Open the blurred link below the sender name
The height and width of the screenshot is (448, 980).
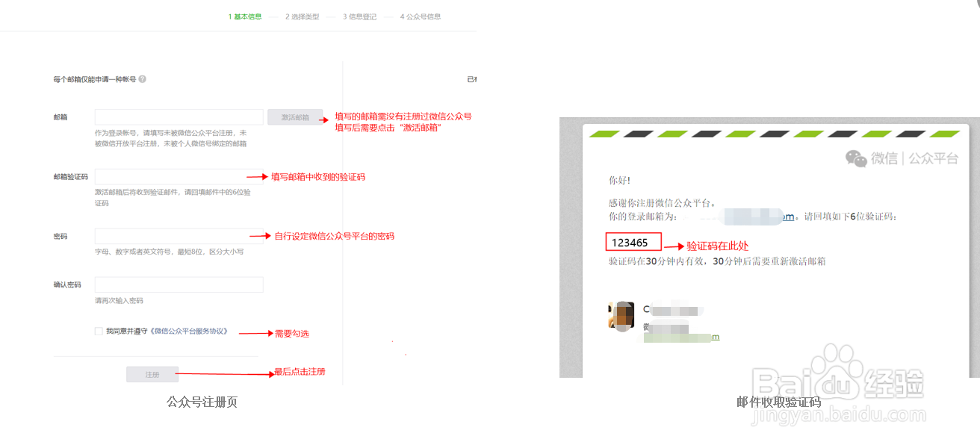coord(681,337)
